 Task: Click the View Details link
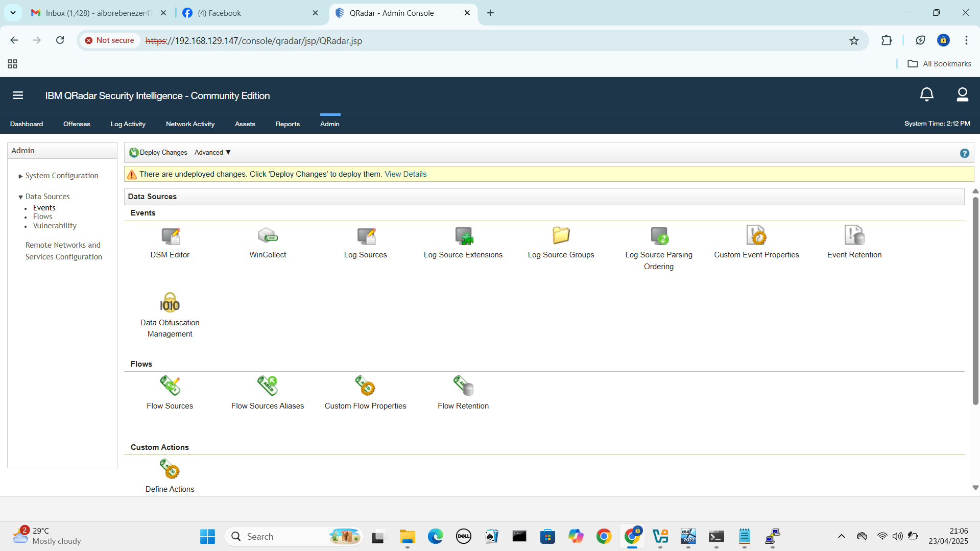click(405, 174)
